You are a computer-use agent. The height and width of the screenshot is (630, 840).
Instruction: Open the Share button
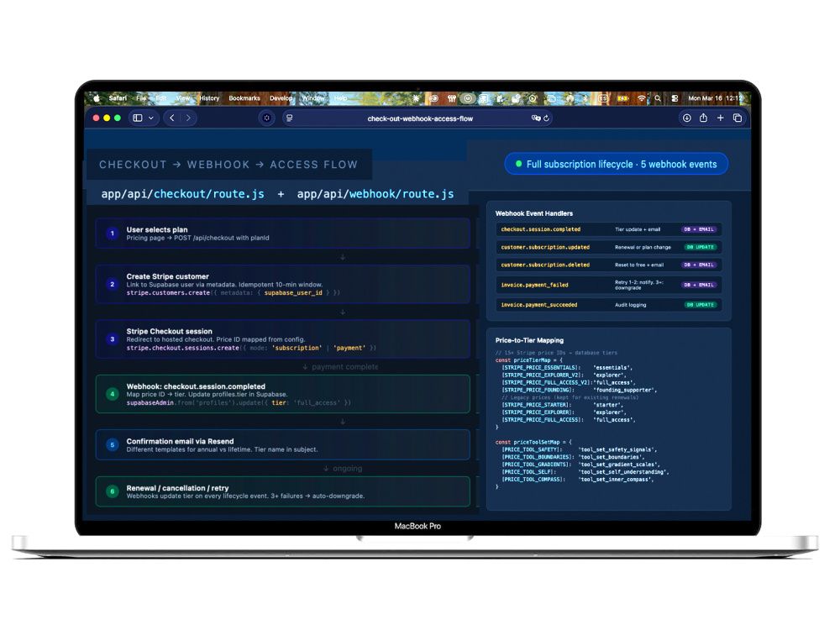click(703, 118)
